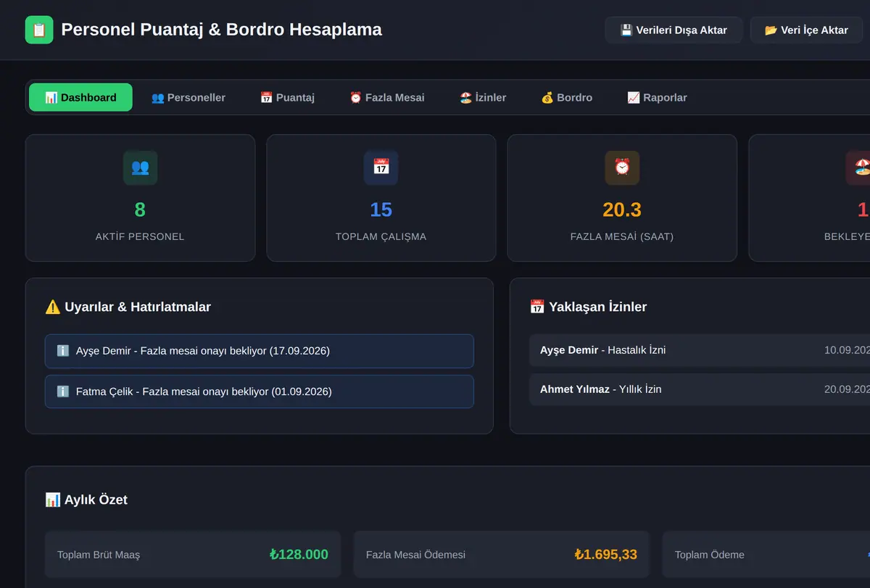Click the chart icon in Aylık Özet heading
Screen dimensions: 870x588
(x=53, y=500)
